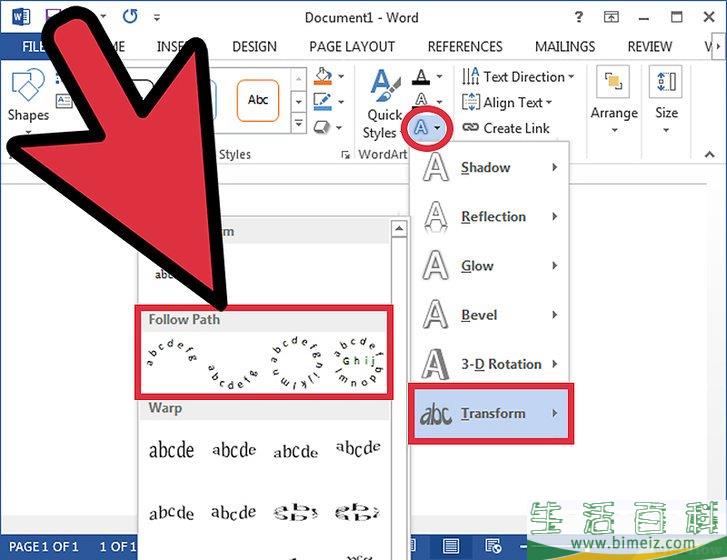Open the Shapes gallery
727x560 pixels.
tap(28, 96)
